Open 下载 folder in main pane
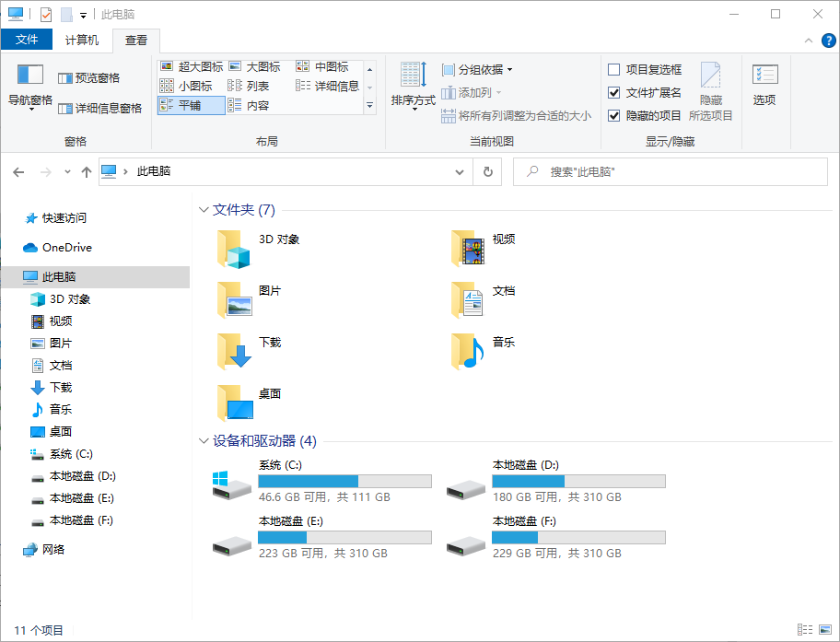The image size is (840, 642). point(249,352)
